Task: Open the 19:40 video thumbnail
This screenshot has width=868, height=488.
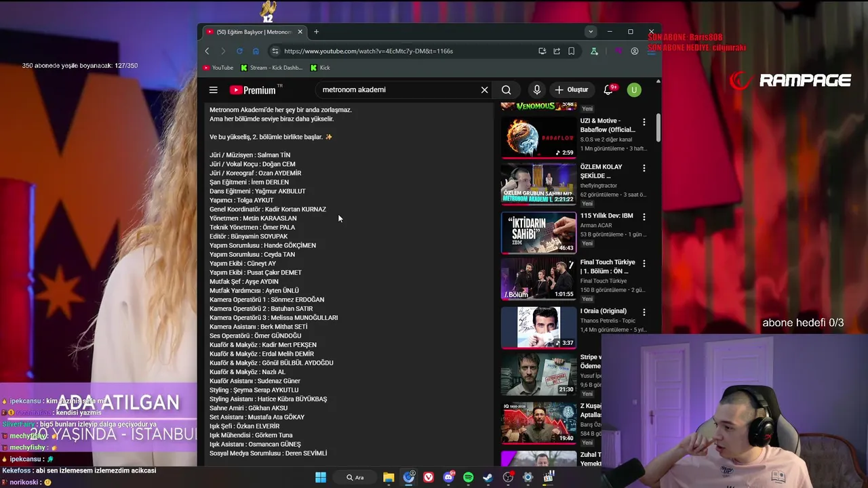Action: pos(538,422)
